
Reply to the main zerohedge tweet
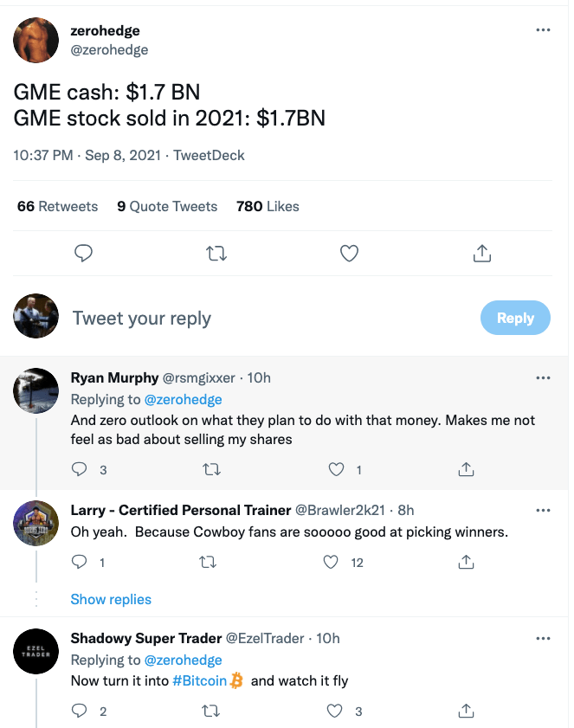pyautogui.click(x=84, y=254)
